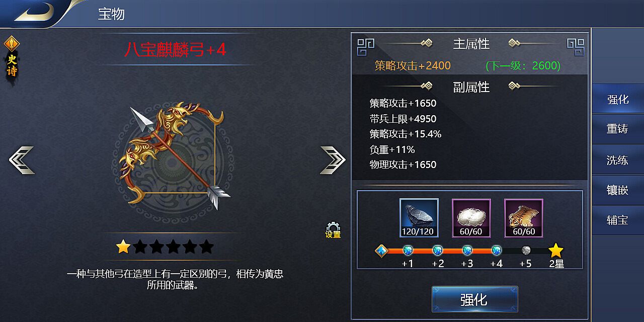Select the white silk material icon
Viewport: 644px width, 322px height.
click(x=471, y=218)
